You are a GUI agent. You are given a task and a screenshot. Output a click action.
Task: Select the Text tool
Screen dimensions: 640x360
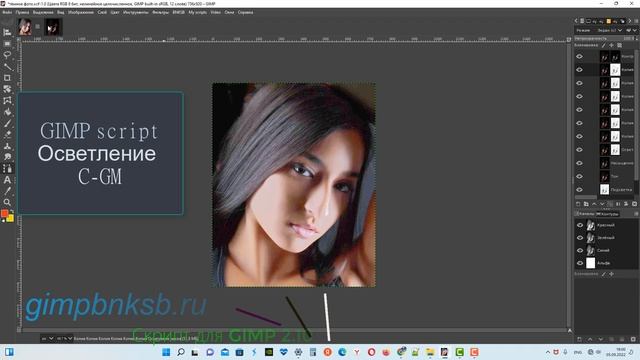pyautogui.click(x=7, y=180)
